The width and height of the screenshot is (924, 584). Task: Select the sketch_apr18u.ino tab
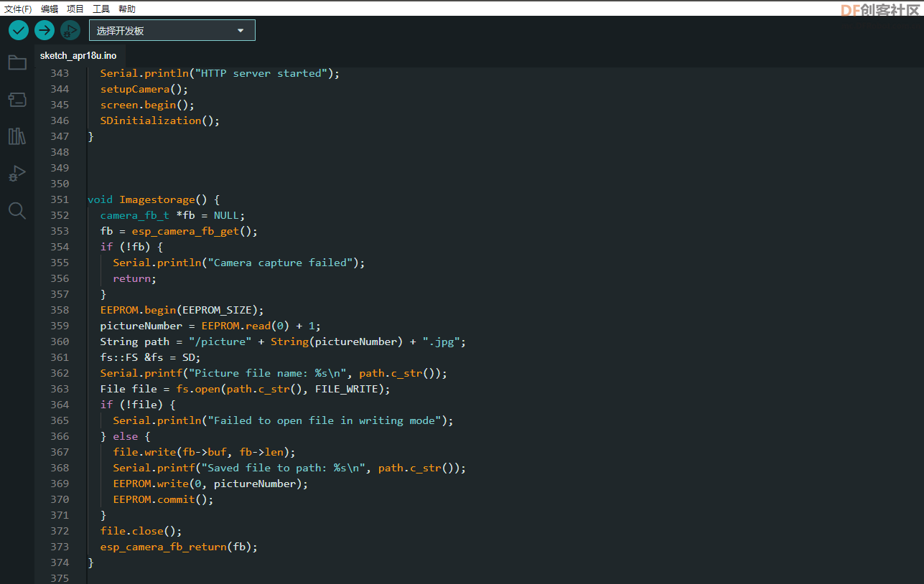tap(78, 55)
